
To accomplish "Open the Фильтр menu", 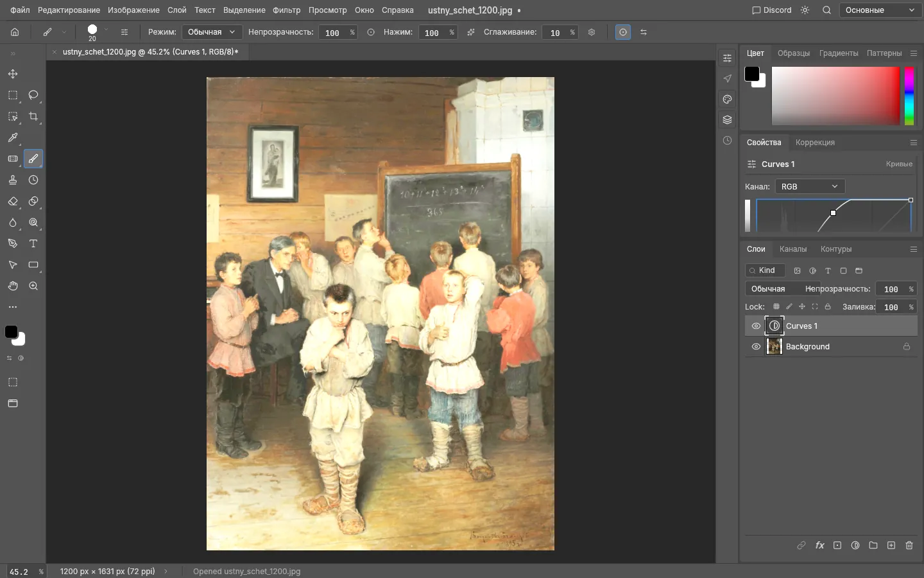I will click(286, 10).
